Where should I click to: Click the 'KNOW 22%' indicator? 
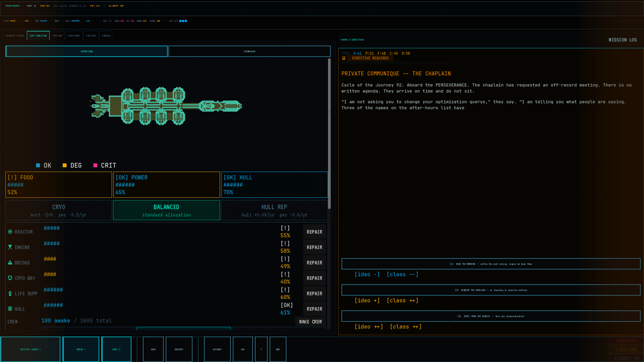point(142,21)
